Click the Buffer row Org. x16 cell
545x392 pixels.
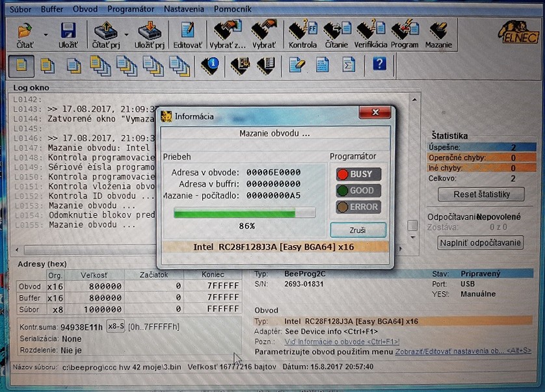[55, 298]
